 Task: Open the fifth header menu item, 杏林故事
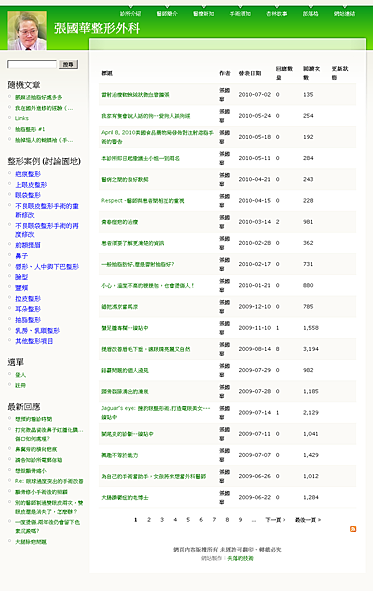277,14
